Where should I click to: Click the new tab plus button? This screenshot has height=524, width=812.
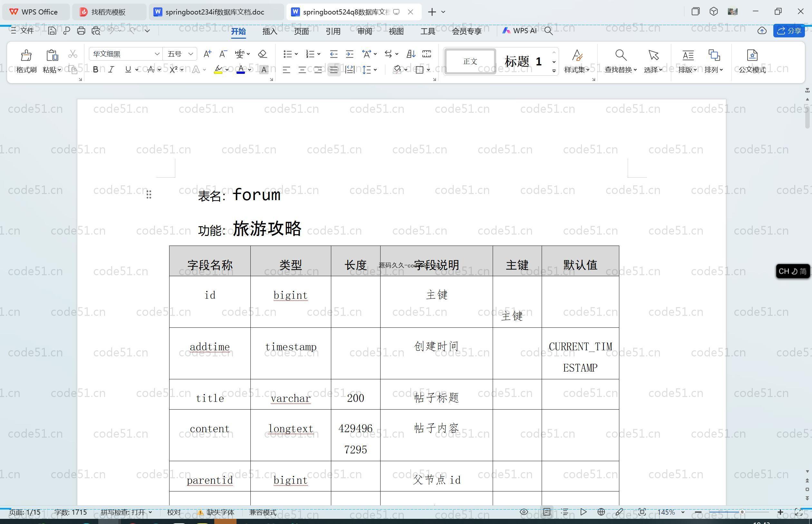click(432, 12)
